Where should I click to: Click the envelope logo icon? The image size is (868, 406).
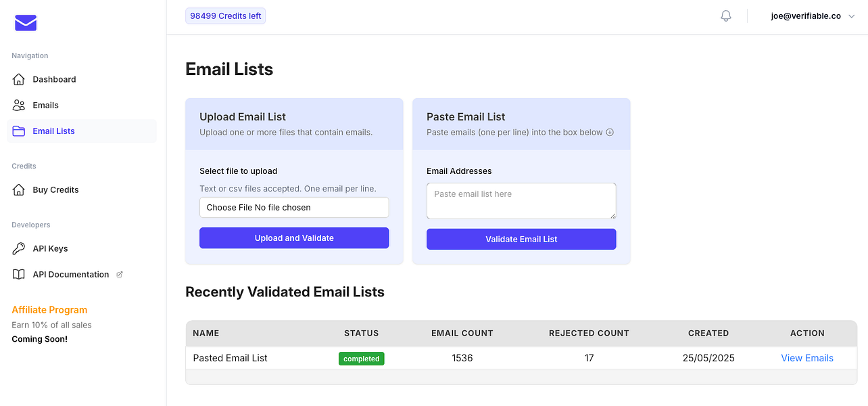click(26, 24)
